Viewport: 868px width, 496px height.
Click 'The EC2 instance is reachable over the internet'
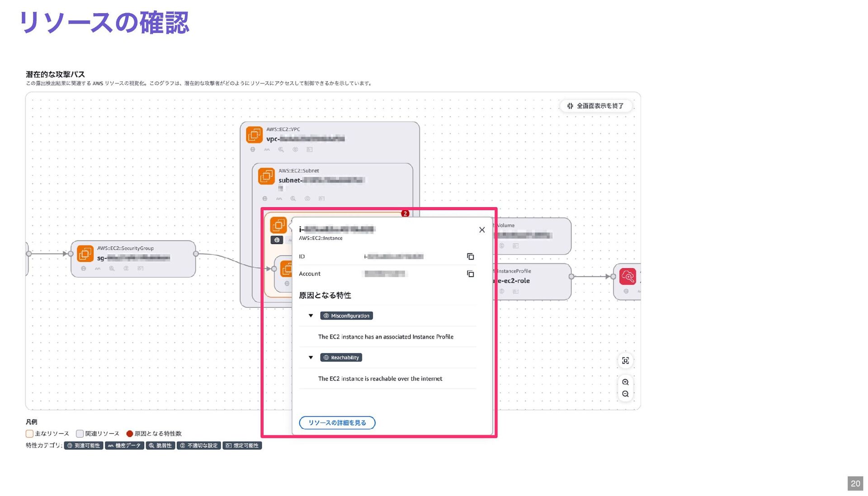pyautogui.click(x=380, y=379)
